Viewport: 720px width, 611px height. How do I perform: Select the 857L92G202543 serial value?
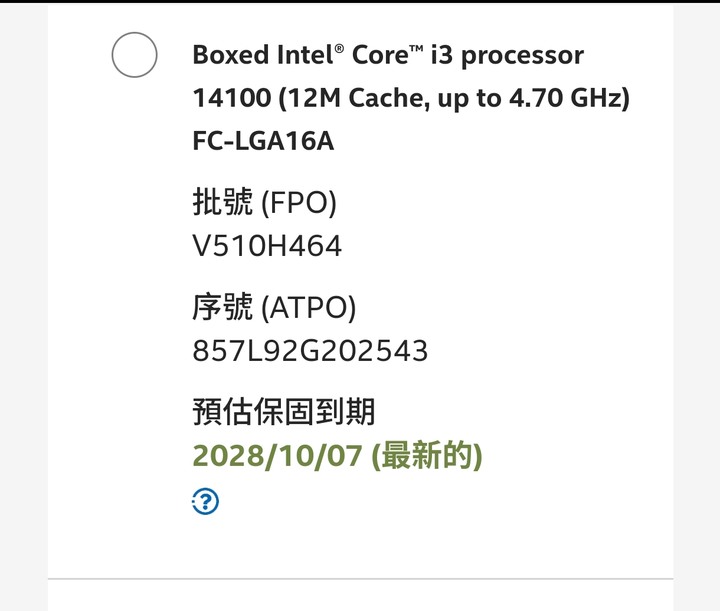(310, 351)
